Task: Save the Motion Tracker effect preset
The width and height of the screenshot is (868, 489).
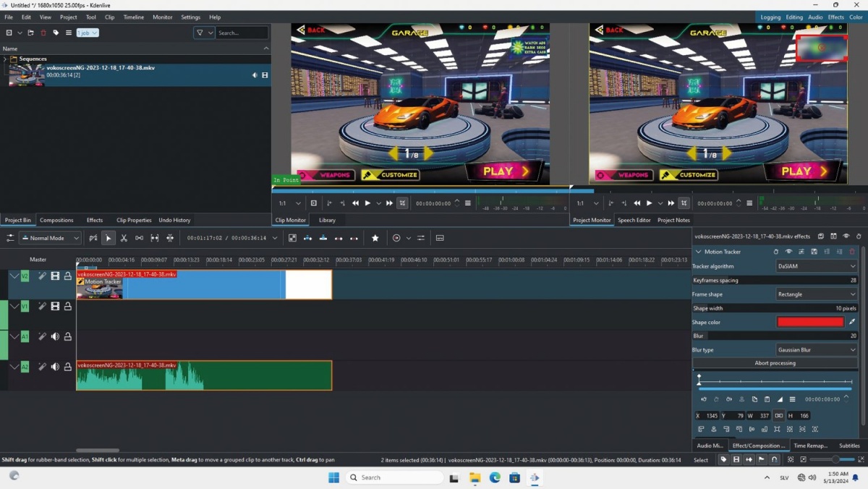Action: pyautogui.click(x=814, y=252)
